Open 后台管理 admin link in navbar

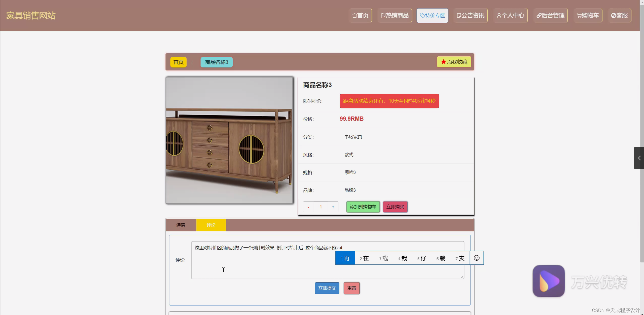click(x=550, y=16)
